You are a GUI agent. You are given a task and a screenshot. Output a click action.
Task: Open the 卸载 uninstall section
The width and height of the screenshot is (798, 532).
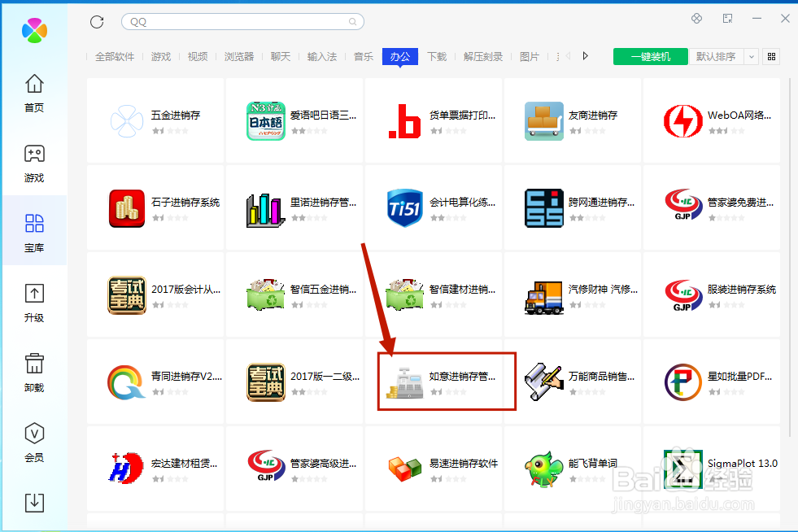tap(34, 373)
